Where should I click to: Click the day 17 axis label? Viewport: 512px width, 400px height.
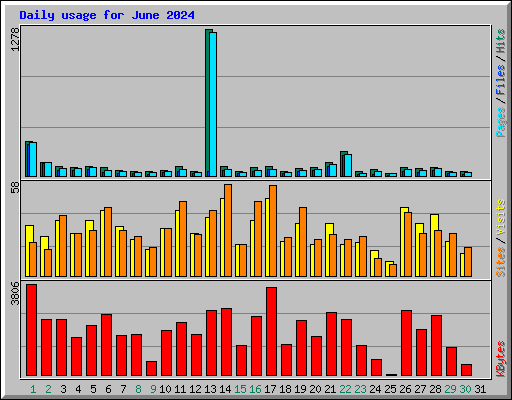pos(270,389)
